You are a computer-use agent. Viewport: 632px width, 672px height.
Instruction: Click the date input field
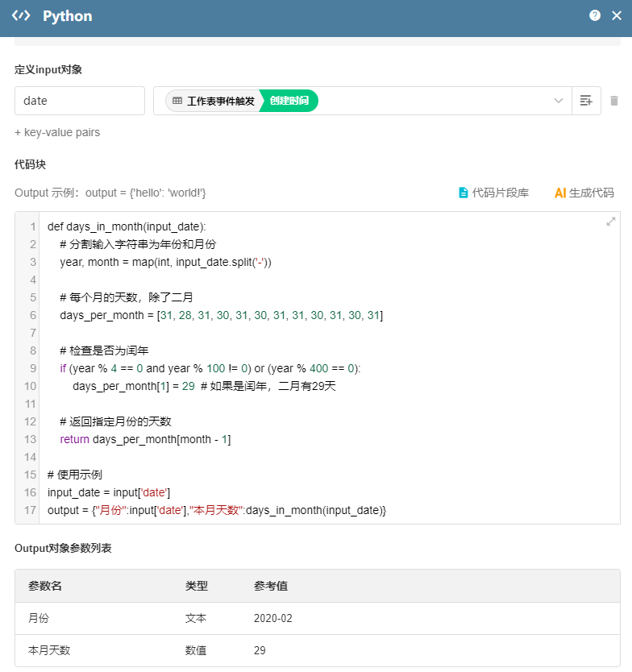coord(79,100)
